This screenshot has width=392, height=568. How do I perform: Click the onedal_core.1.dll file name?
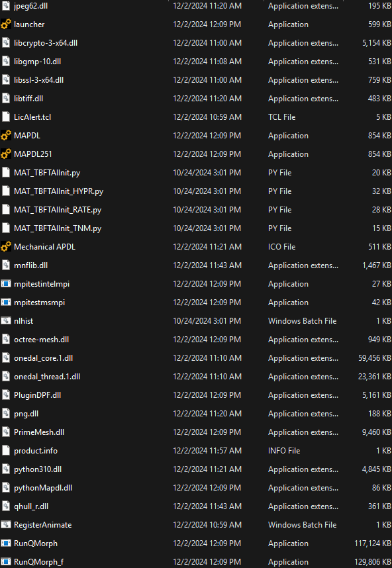43,358
